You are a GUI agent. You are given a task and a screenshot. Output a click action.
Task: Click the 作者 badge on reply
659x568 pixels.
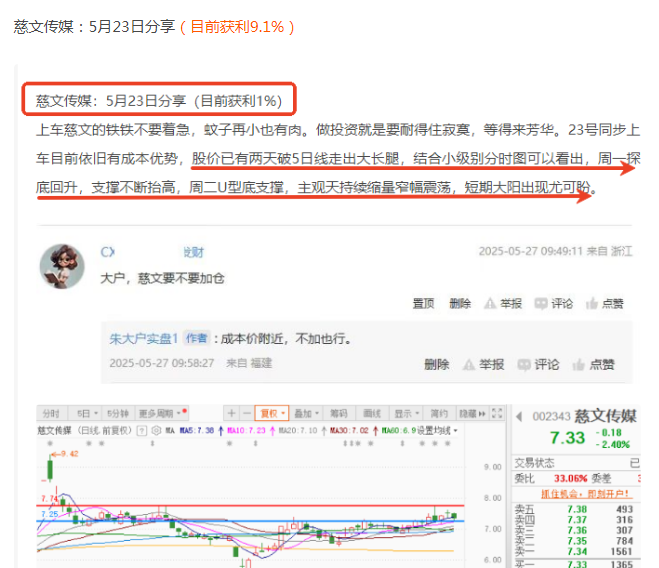[x=196, y=338]
